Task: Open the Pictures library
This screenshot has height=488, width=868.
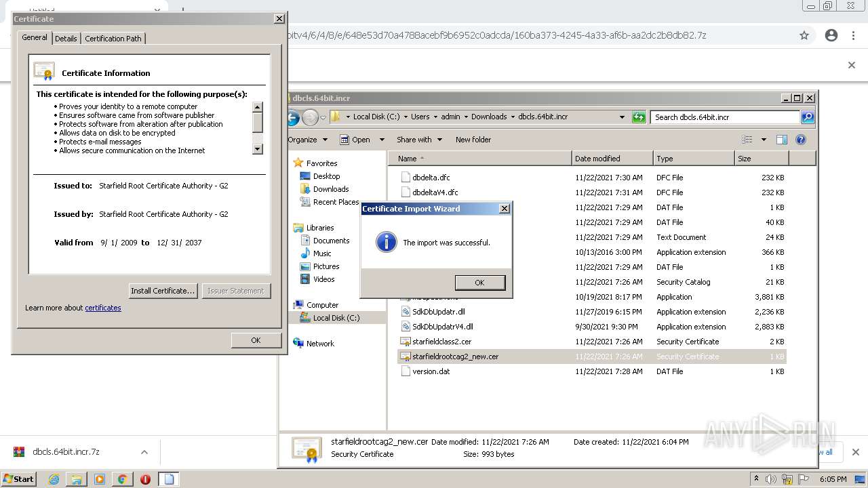Action: [x=326, y=266]
